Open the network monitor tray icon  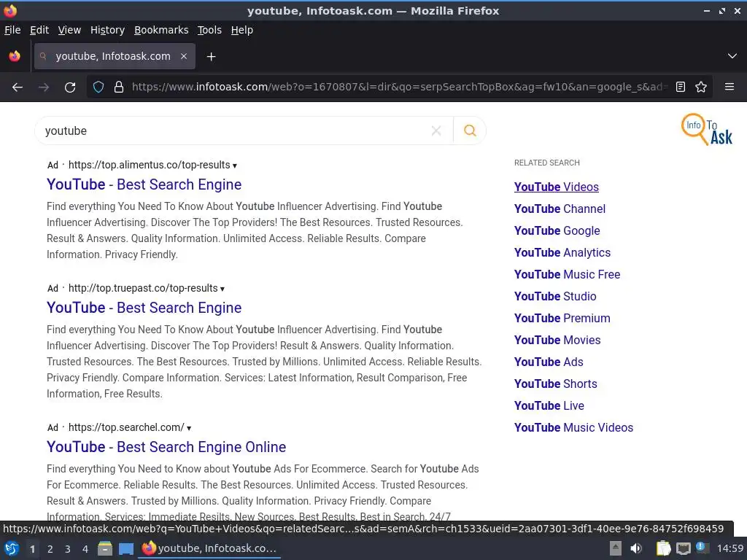683,548
